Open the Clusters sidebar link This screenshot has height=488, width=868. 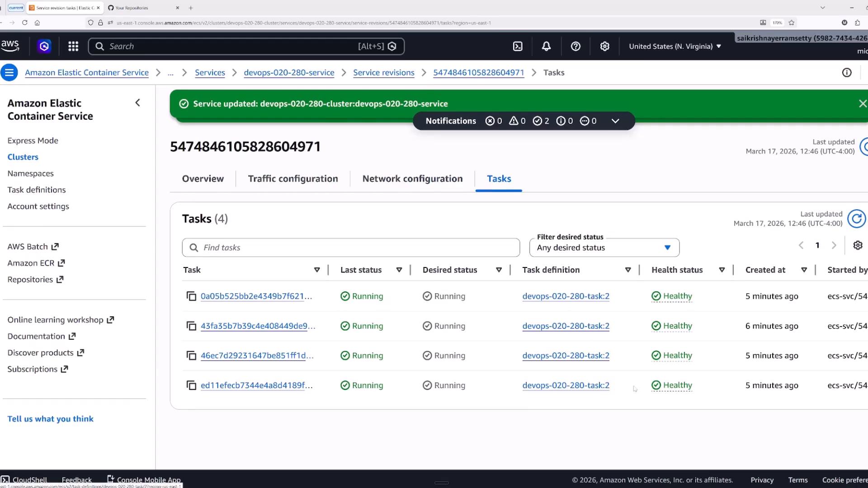point(23,157)
